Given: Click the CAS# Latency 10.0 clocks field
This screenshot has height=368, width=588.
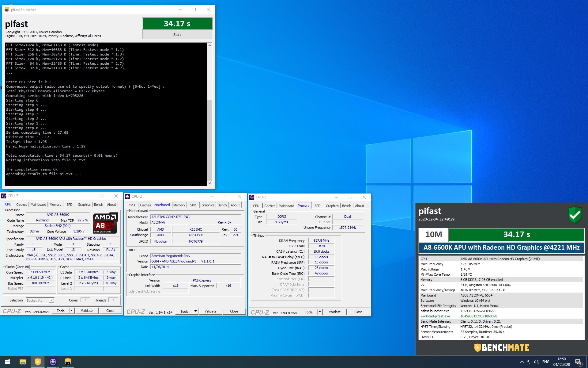Looking at the screenshot, I should point(321,251).
